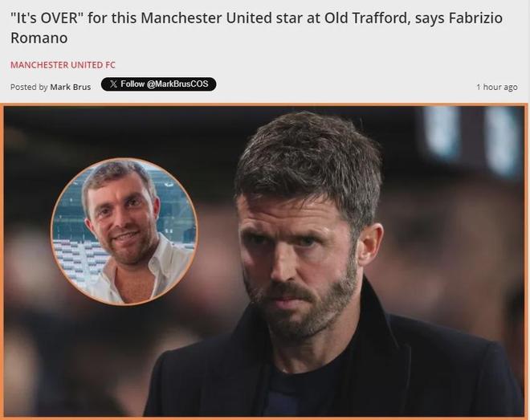Follow @MarkBrusCOS on X
The image size is (530, 420).
[x=158, y=84]
